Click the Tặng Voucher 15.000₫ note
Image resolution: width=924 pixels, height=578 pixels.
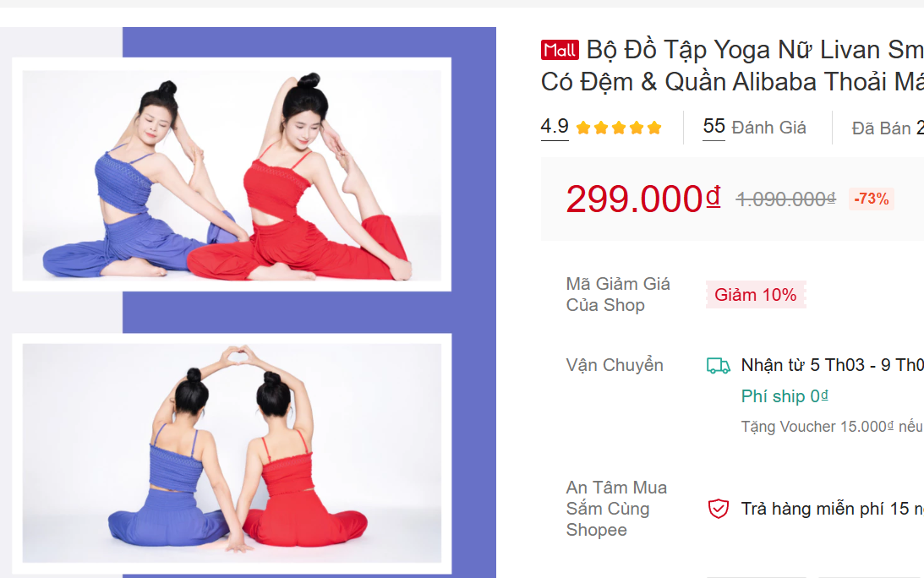832,427
